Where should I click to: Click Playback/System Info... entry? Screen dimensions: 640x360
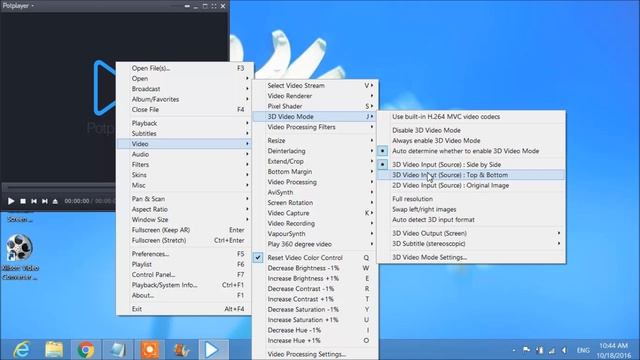pos(185,285)
